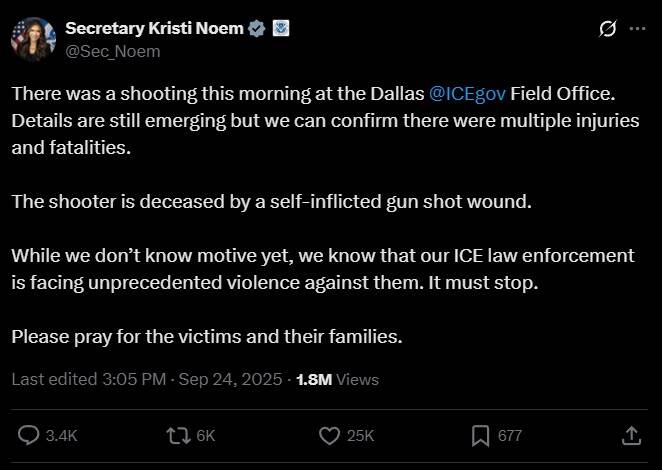This screenshot has width=662, height=470.
Task: Open the @Sec_Noem handle link
Action: pos(113,52)
